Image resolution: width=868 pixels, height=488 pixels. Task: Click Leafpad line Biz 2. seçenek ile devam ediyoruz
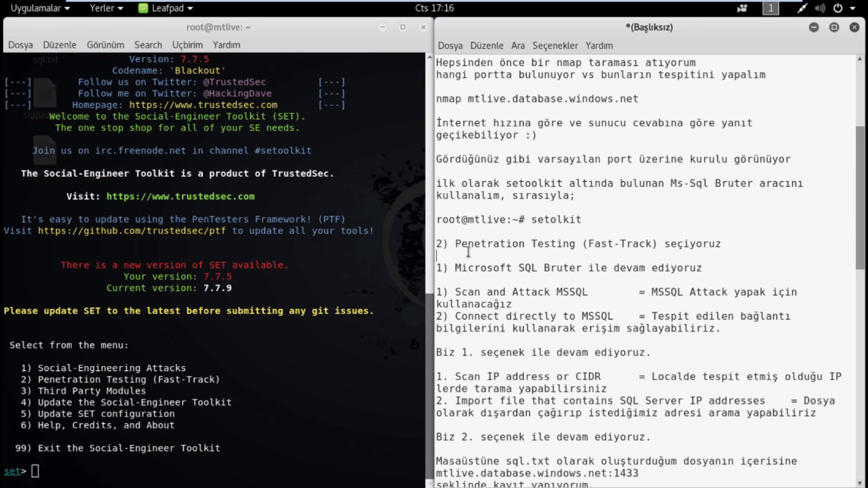[543, 437]
